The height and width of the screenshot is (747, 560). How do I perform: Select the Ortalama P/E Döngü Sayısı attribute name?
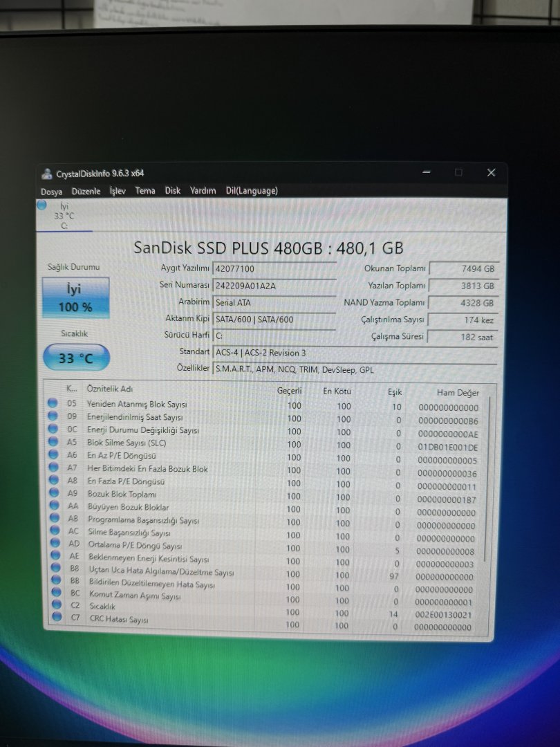pyautogui.click(x=136, y=545)
